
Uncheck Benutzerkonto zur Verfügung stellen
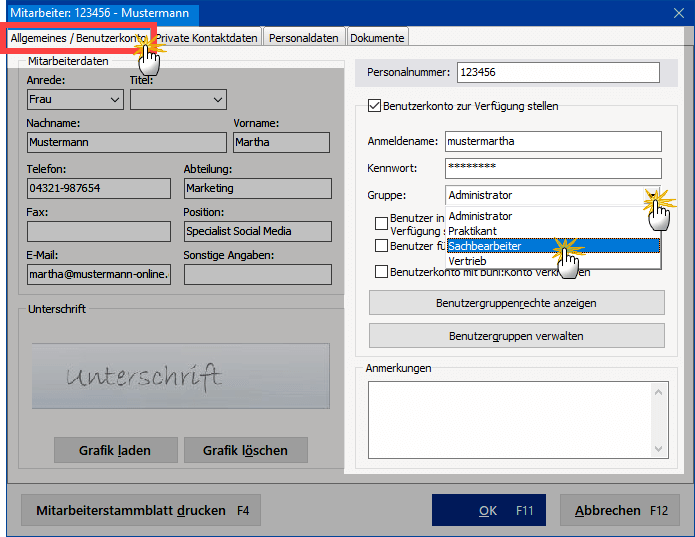tap(376, 106)
